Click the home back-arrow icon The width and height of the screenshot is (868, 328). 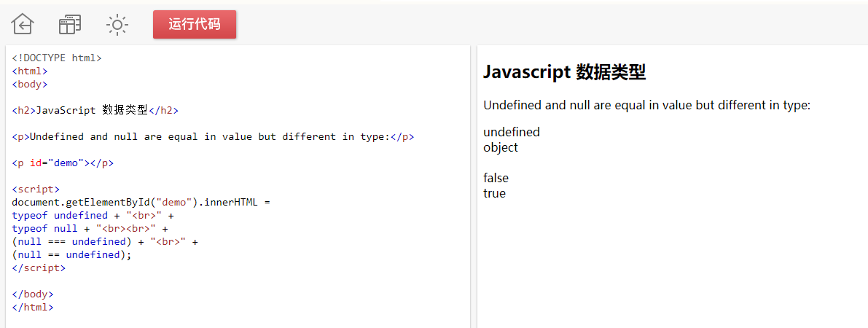tap(23, 24)
